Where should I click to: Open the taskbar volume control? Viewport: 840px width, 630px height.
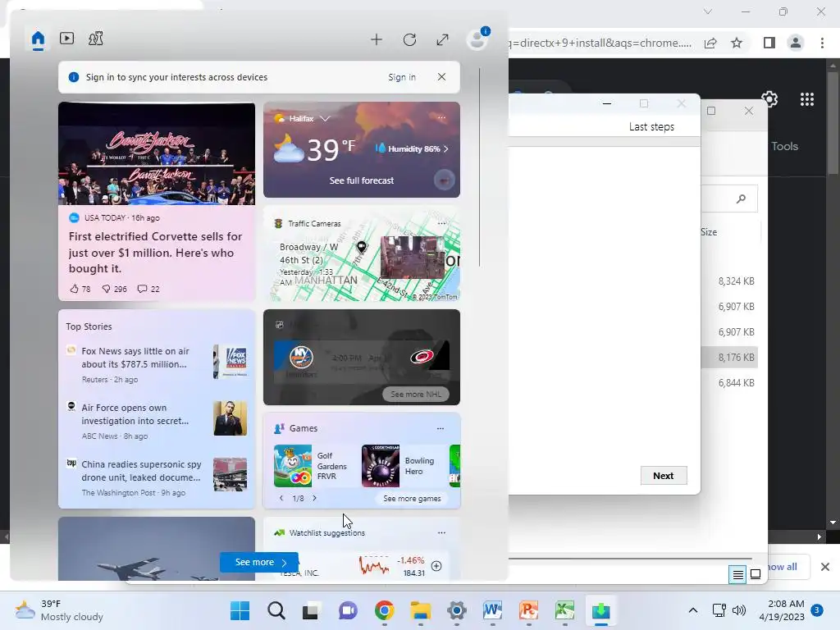pos(739,610)
